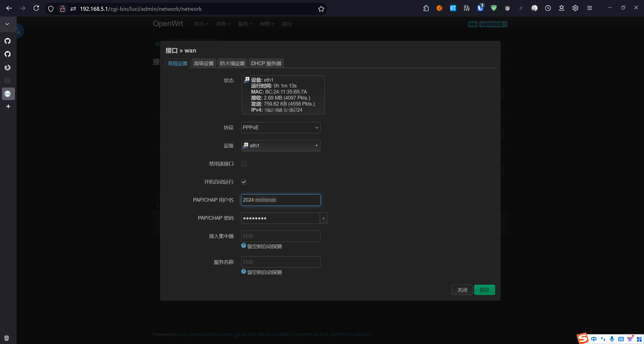Expand the 状态 menu in OpenWrt header

click(201, 24)
